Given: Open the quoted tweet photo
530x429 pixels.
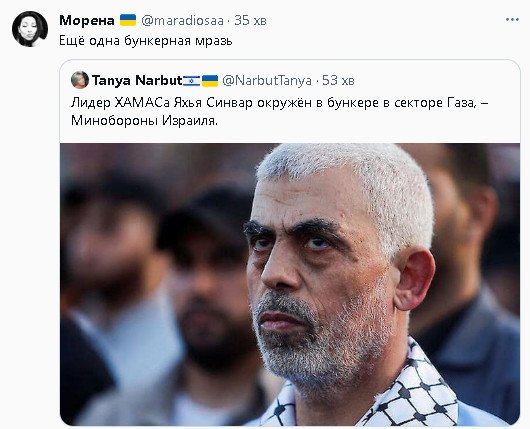Looking at the screenshot, I should (x=290, y=284).
